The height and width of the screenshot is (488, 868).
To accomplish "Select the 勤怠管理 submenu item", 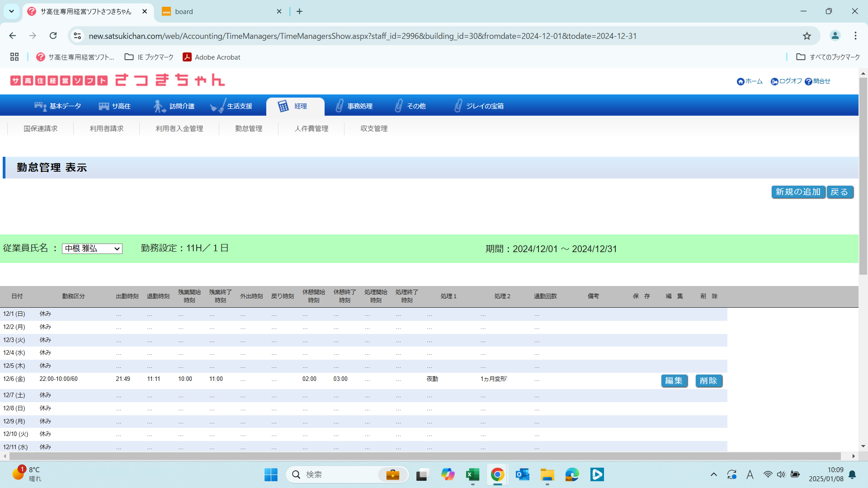I will coord(249,129).
